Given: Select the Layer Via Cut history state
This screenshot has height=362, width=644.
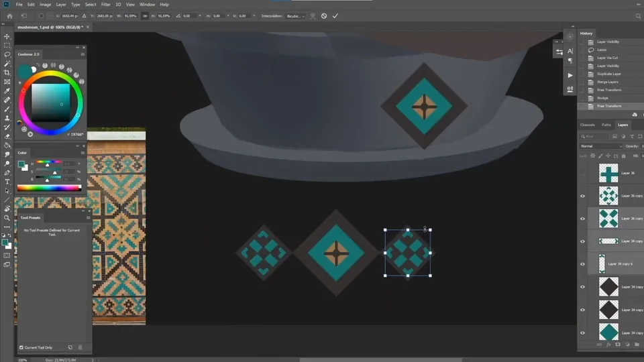Looking at the screenshot, I should (x=608, y=58).
